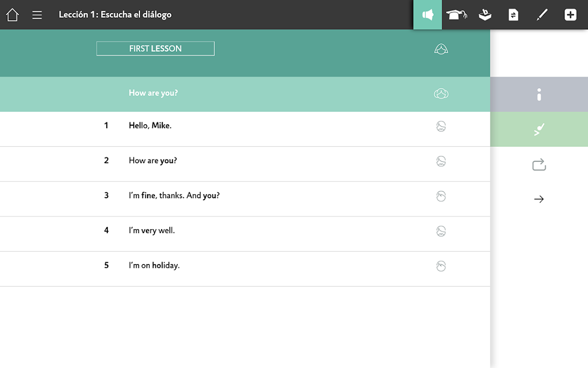
Task: Click the speaker face icon for sentence 2
Action: click(441, 161)
